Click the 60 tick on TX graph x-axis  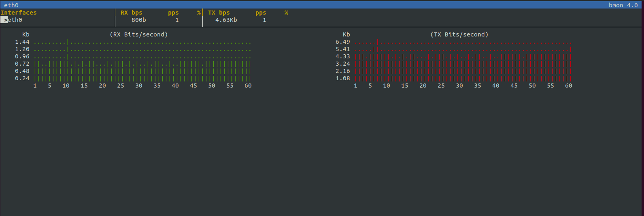(x=569, y=86)
